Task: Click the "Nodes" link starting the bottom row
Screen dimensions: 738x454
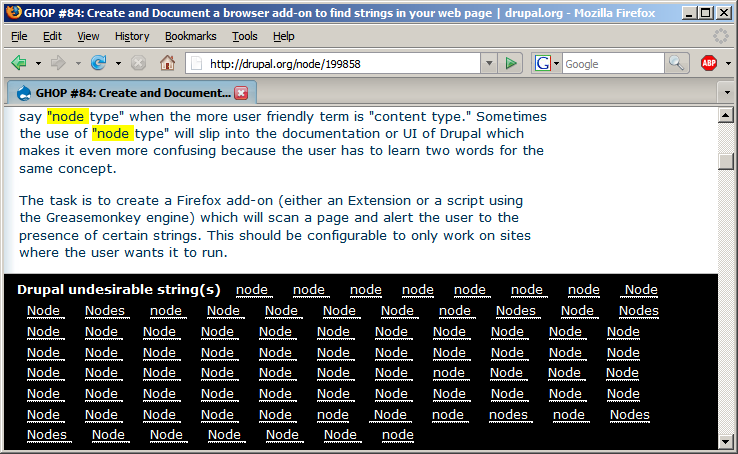Action: 47,435
